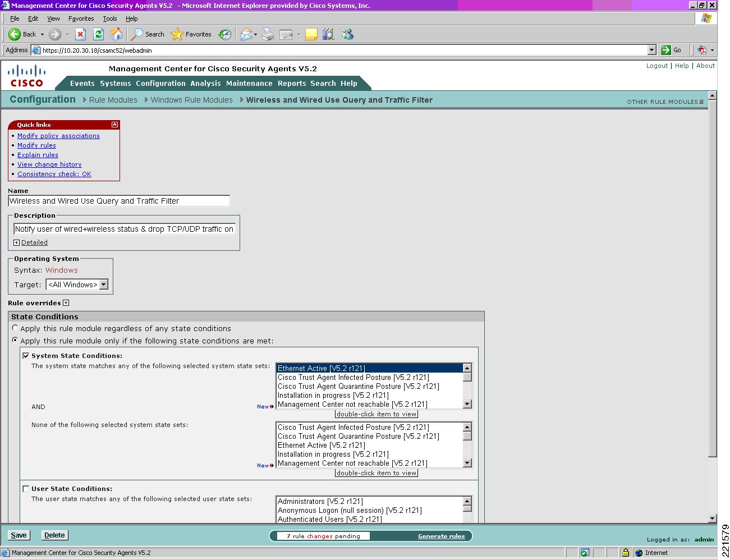Open the Target All Windows dropdown

pyautogui.click(x=77, y=284)
